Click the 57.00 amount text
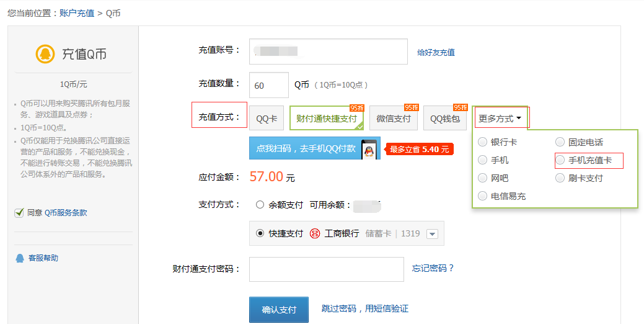644x324 pixels. tap(266, 177)
